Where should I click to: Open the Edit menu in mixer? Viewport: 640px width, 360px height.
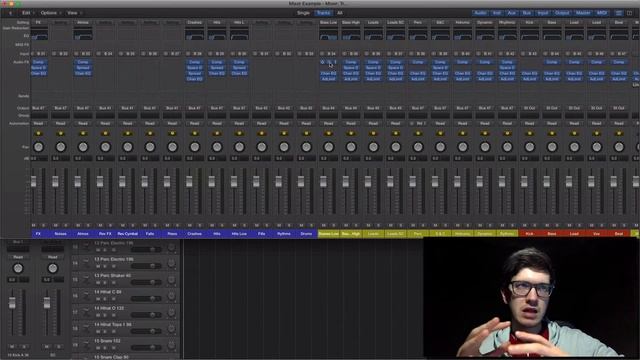(27, 13)
